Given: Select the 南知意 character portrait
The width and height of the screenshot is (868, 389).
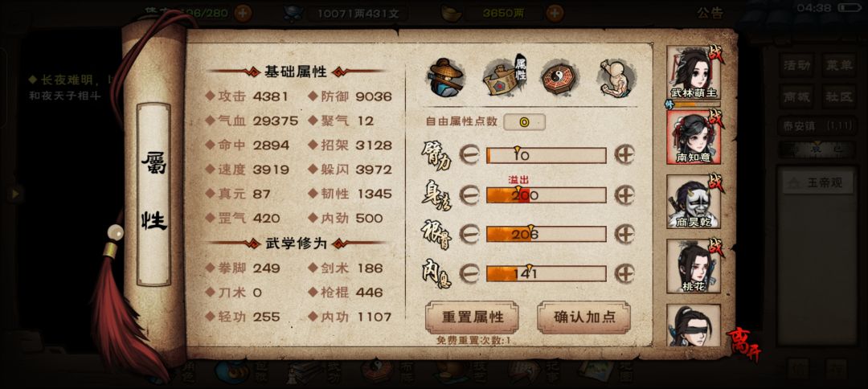Looking at the screenshot, I should coord(694,137).
